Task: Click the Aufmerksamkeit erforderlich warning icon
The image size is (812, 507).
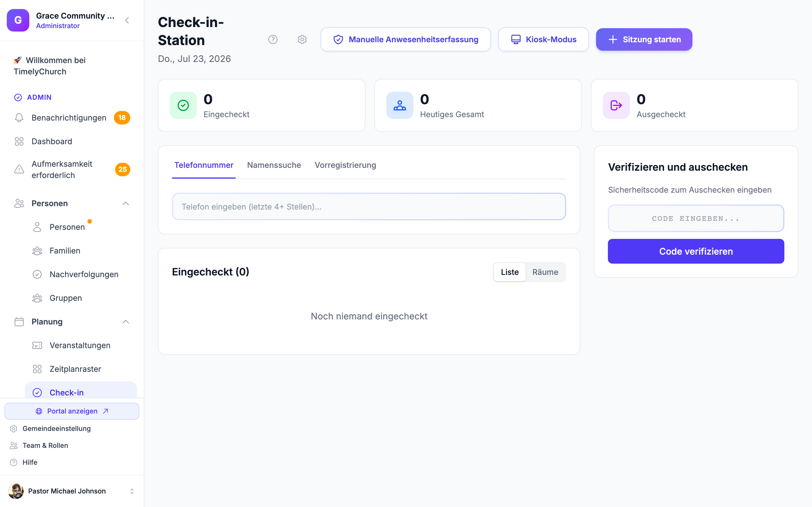Action: 19,169
